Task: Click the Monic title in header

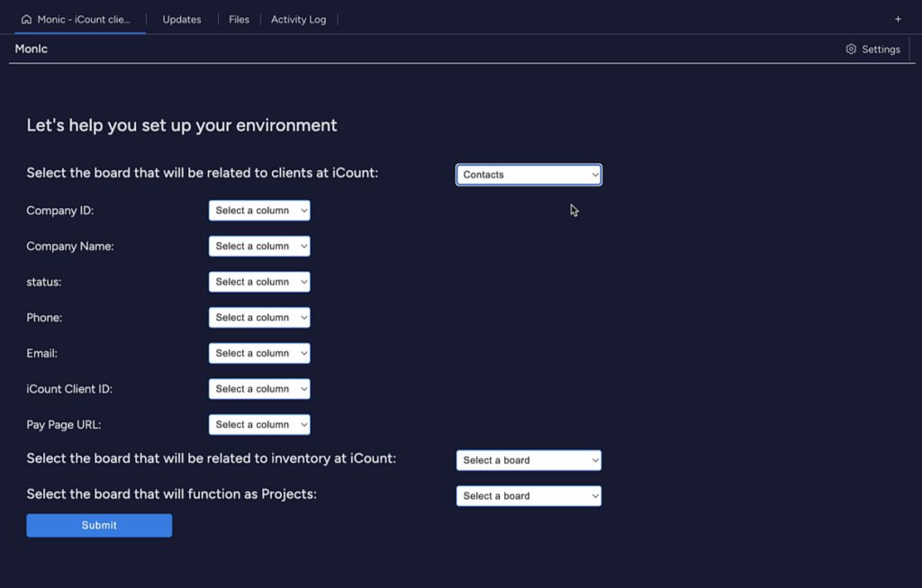Action: pyautogui.click(x=32, y=49)
